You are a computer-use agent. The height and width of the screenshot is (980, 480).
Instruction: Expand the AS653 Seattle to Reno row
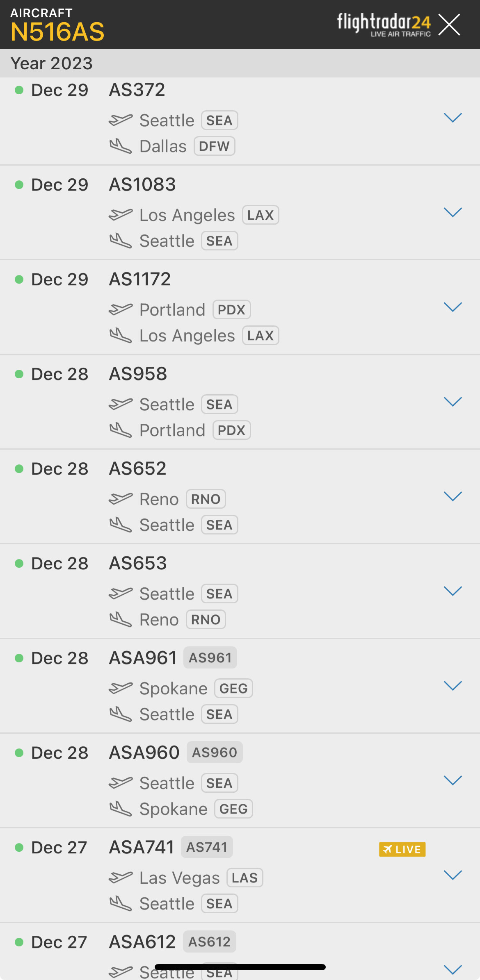tap(453, 591)
